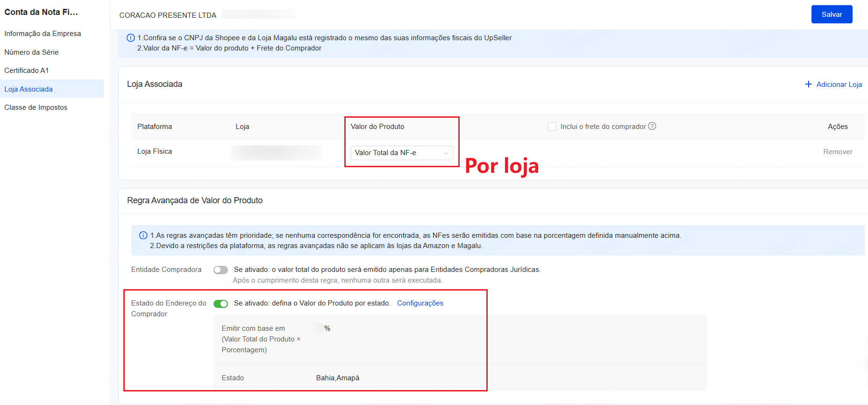Check Inclui o frete do comprador
This screenshot has height=405, width=868.
tap(552, 127)
